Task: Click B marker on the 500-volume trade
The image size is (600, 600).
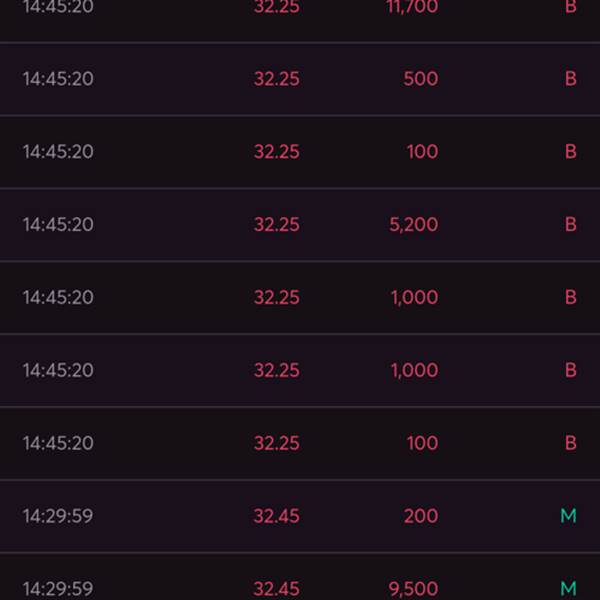Action: (571, 79)
